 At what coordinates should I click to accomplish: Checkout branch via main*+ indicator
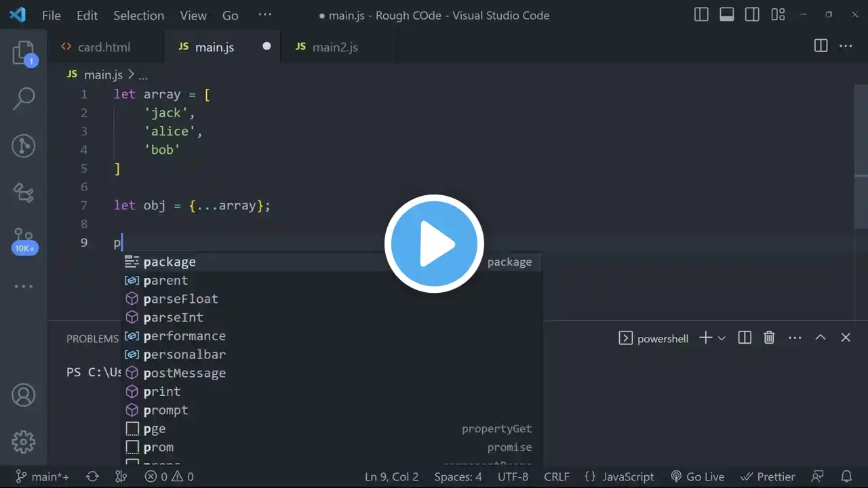42,476
